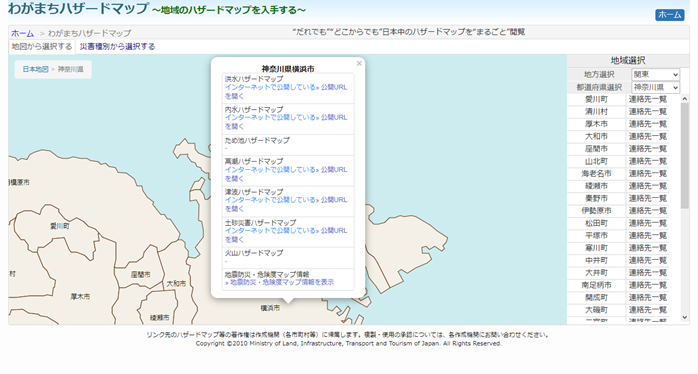Viewport: 698px width, 374px height.
Task: Click 大和市 label on the map
Action: point(176,284)
